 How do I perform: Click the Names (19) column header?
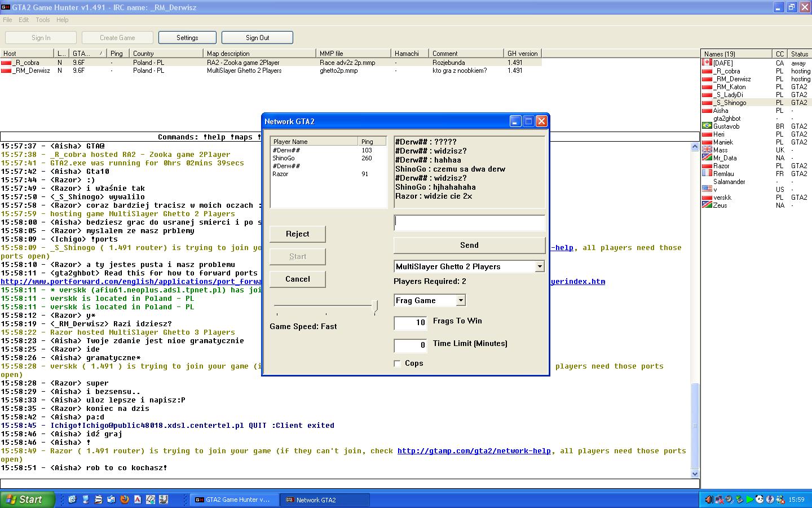tap(736, 54)
